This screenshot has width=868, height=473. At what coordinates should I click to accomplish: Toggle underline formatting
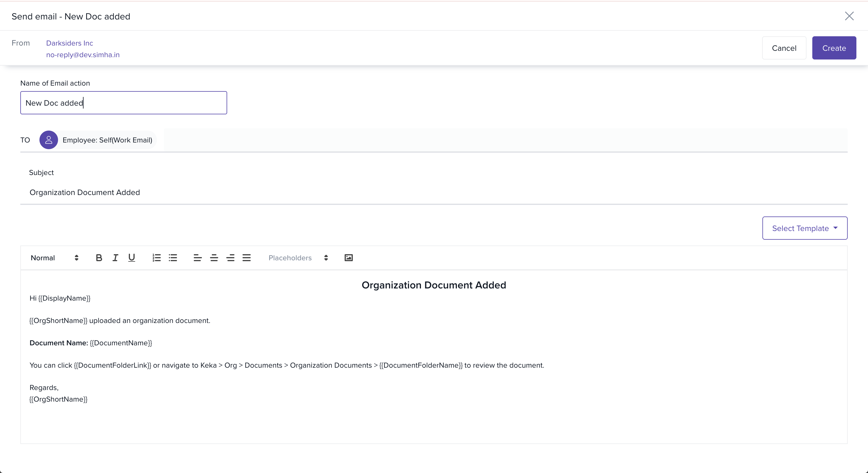click(x=131, y=258)
